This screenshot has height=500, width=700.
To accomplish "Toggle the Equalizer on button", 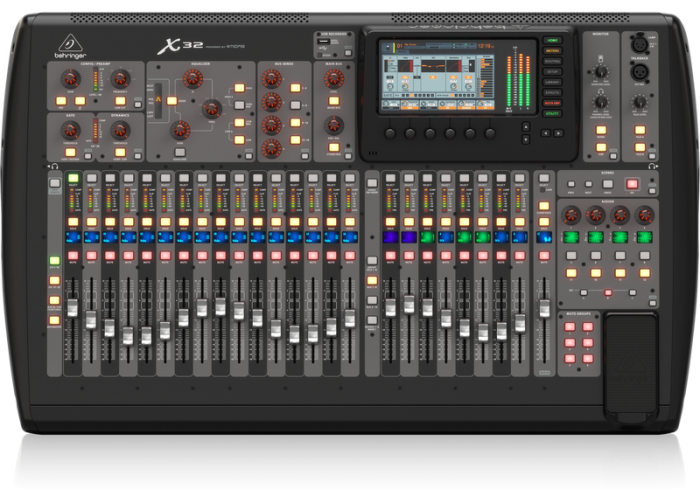I will click(180, 152).
